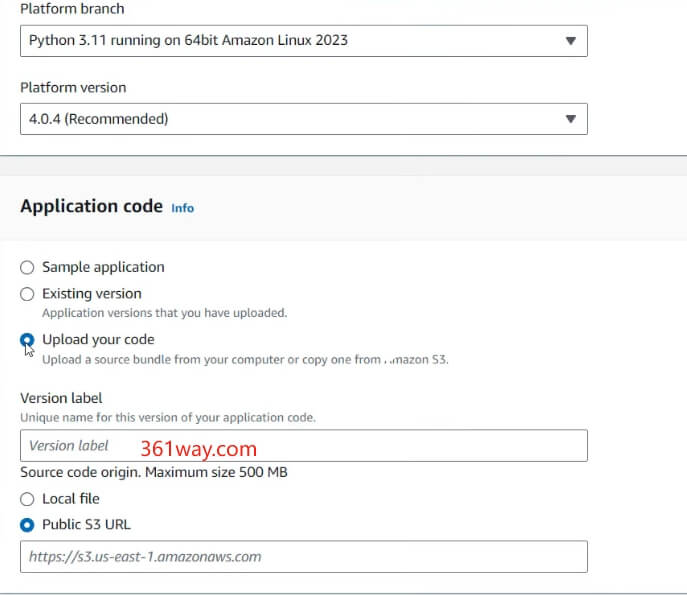The image size is (687, 595).
Task: Click the Version label field caption
Action: pyautogui.click(x=61, y=398)
